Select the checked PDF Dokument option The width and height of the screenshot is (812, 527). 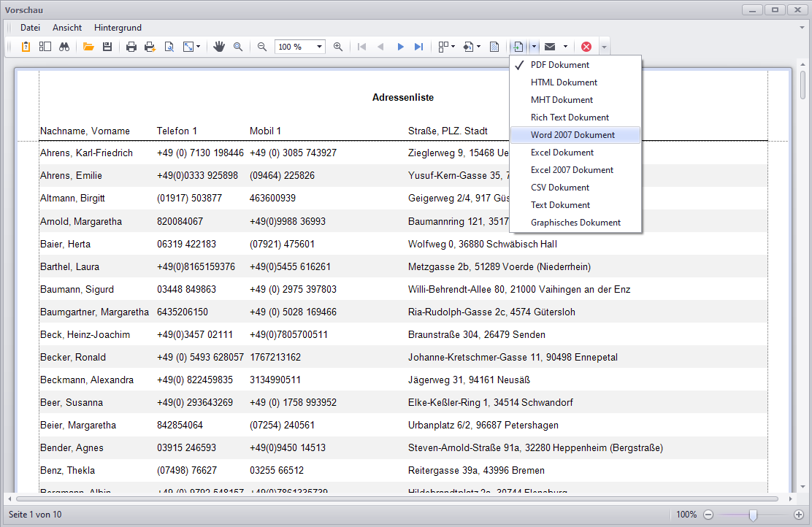pyautogui.click(x=559, y=65)
